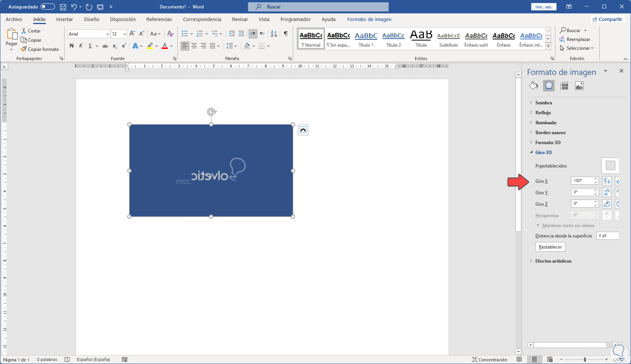
Task: Click the Save icon in the title bar
Action: coord(63,7)
